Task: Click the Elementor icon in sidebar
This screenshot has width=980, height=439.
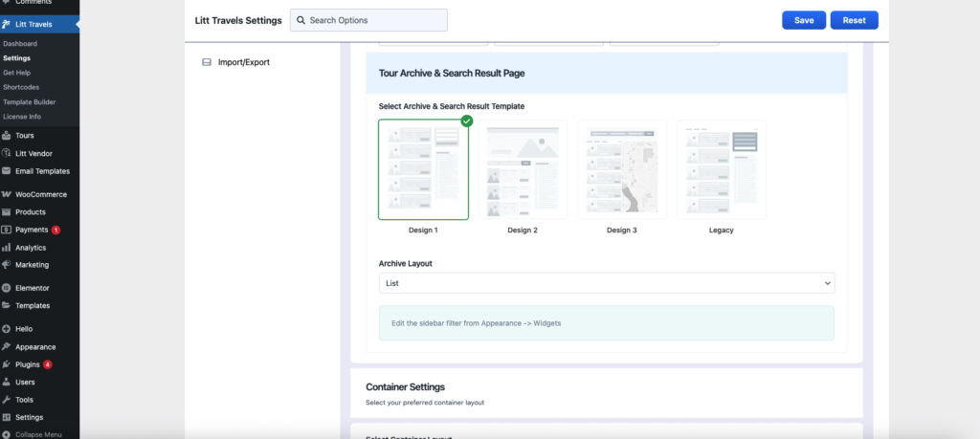Action: pyautogui.click(x=7, y=288)
